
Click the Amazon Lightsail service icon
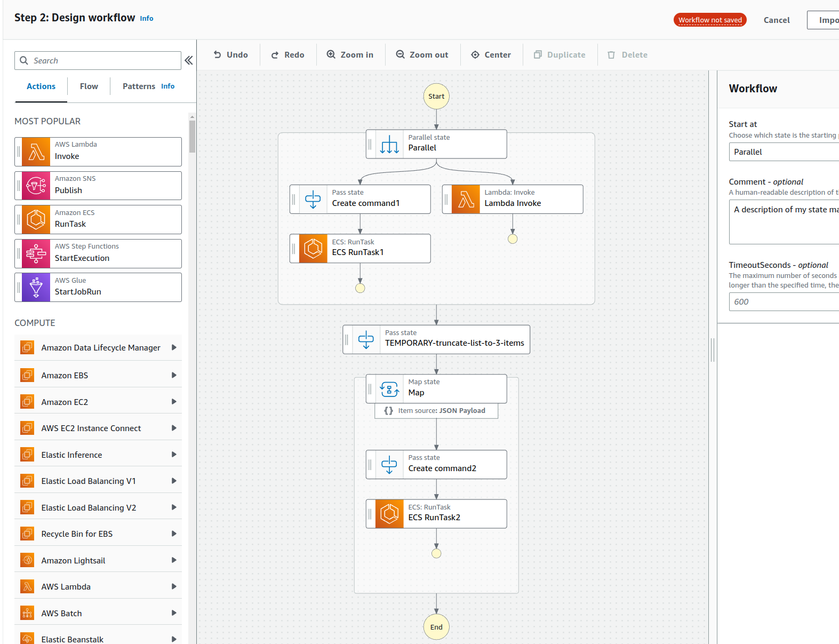[27, 560]
